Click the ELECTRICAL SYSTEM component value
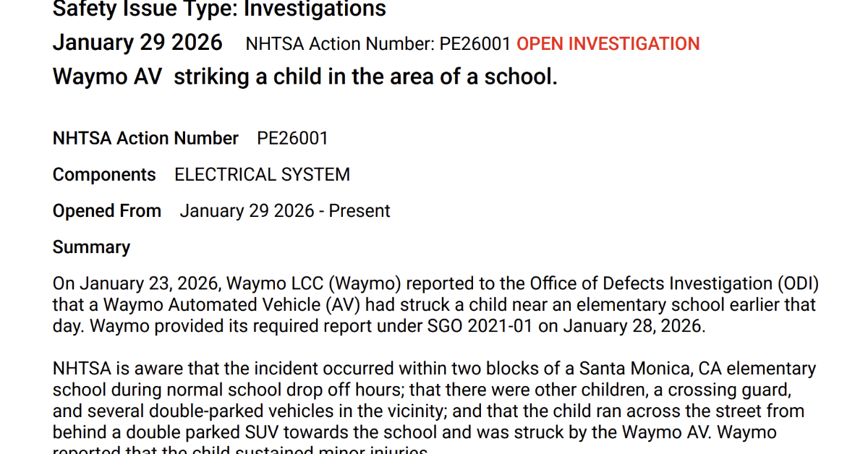This screenshot has width=868, height=454. tap(262, 174)
